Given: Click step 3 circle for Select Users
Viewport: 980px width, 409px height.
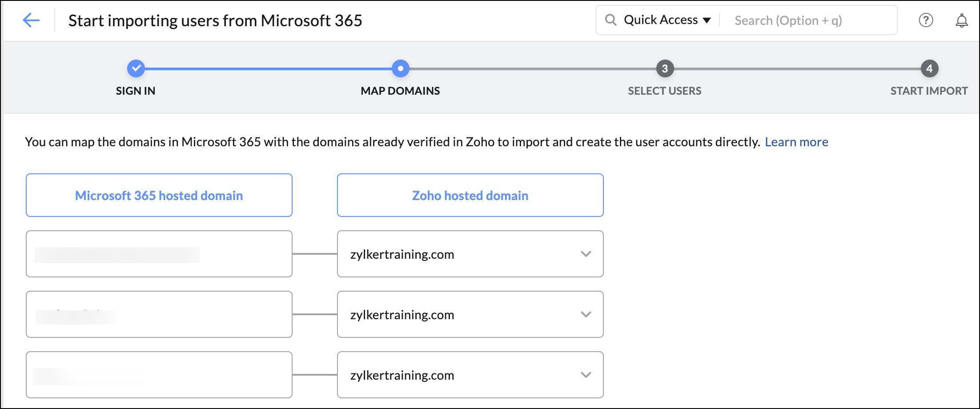Looking at the screenshot, I should click(x=665, y=68).
